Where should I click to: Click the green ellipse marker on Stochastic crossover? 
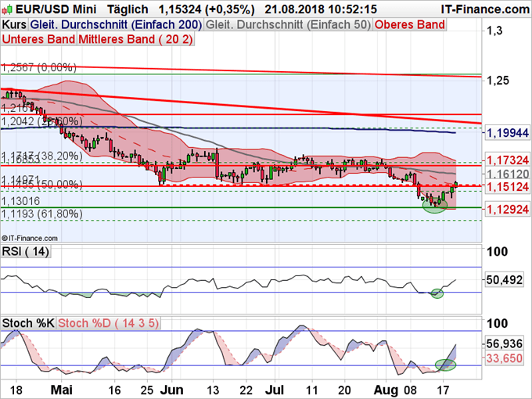tap(445, 365)
